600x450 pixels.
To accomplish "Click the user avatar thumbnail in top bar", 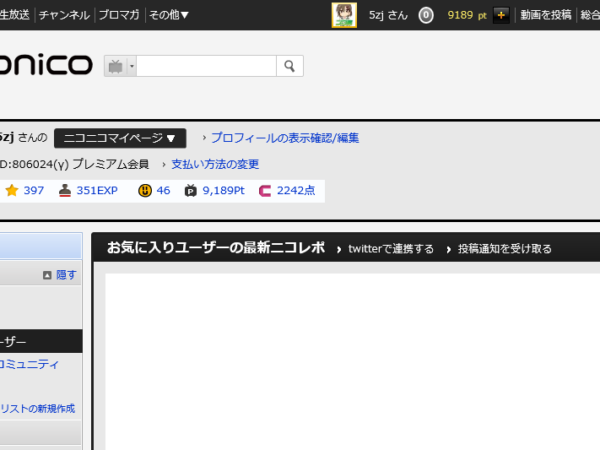I will (x=344, y=15).
